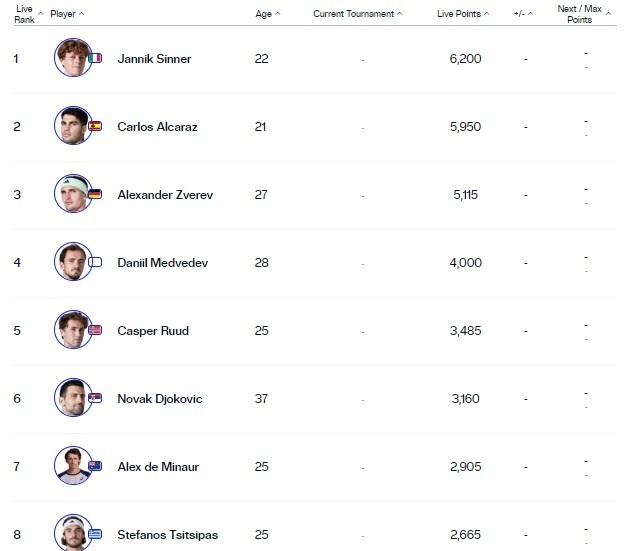The image size is (629, 551).
Task: Click Alexander Zverev's profile photo
Action: pos(71,194)
